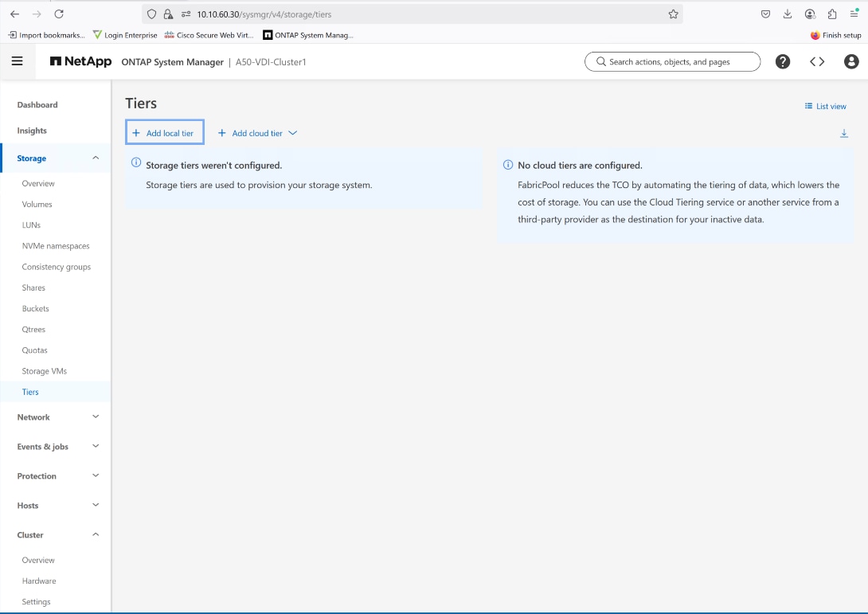Screen dimensions: 868x614
Task: Switch to List view
Action: pos(825,106)
